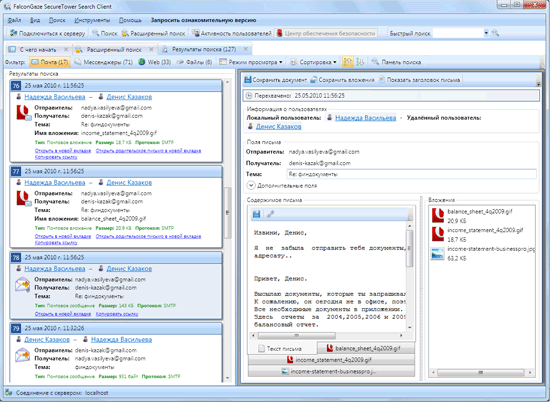Switch to income-statement-businesspro bottom tab
550x402 pixels.
pos(331,371)
